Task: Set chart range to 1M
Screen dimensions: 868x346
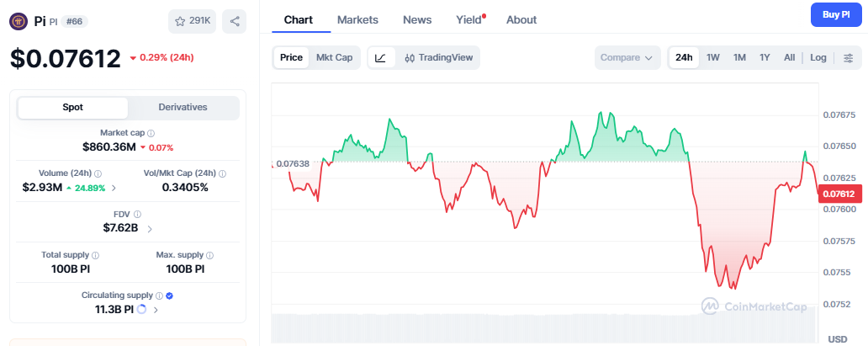Action: coord(739,57)
